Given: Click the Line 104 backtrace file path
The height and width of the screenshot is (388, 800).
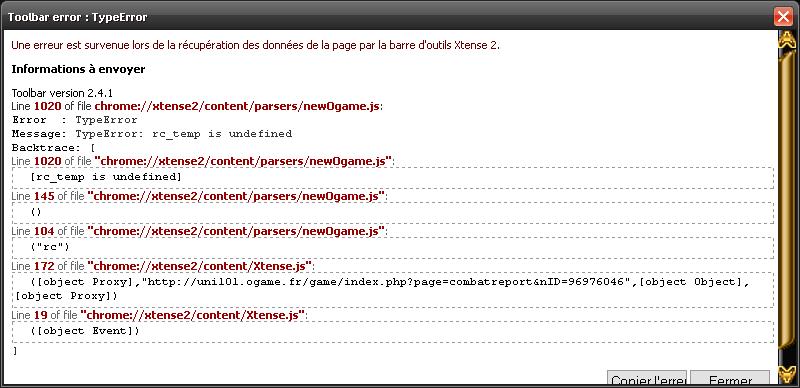Looking at the screenshot, I should tap(235, 231).
